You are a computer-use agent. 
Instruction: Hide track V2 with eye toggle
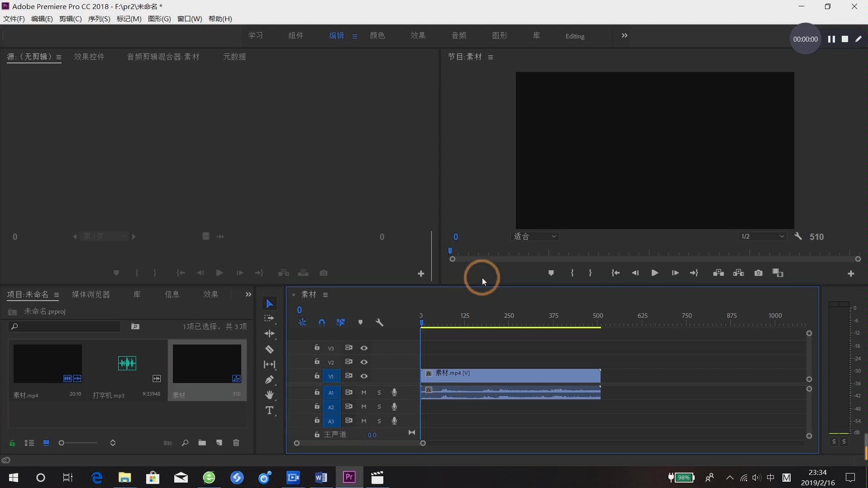364,362
